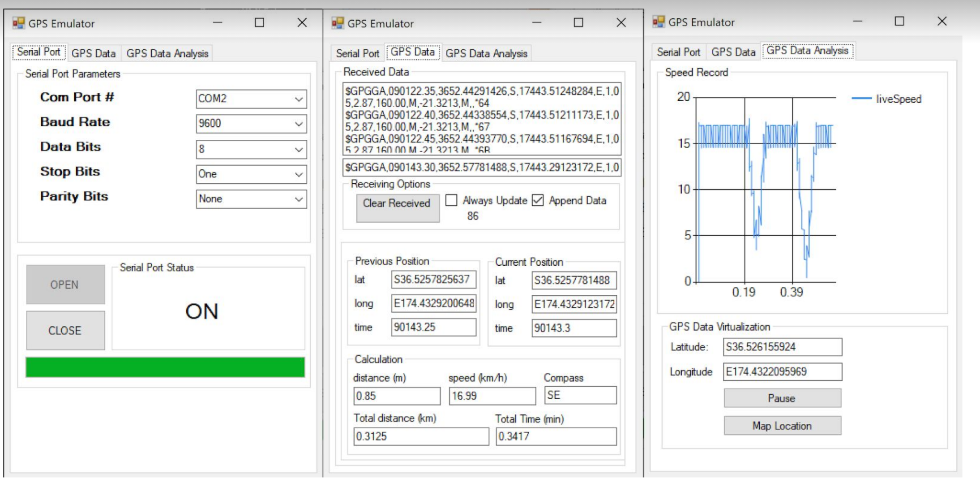Pause the GPS data virtualization
Viewport: 980px width, 483px height.
[782, 398]
